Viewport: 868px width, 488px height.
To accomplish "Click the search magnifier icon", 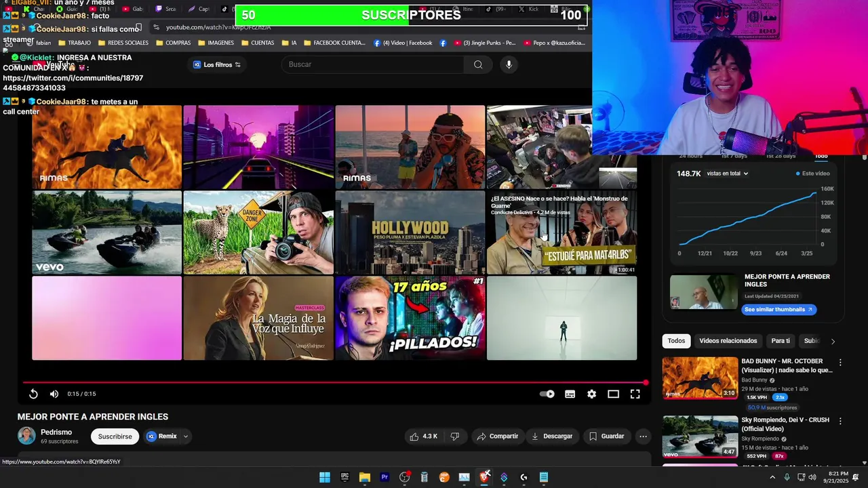I will pos(478,64).
